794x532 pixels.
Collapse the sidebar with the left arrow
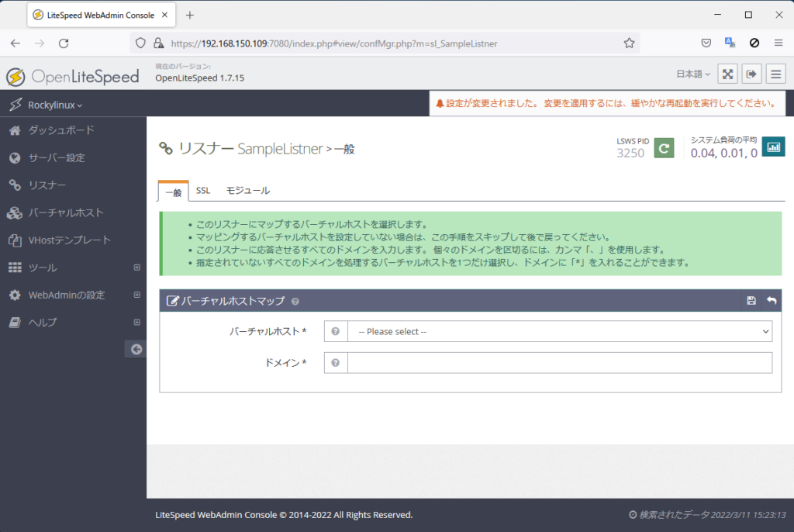136,350
